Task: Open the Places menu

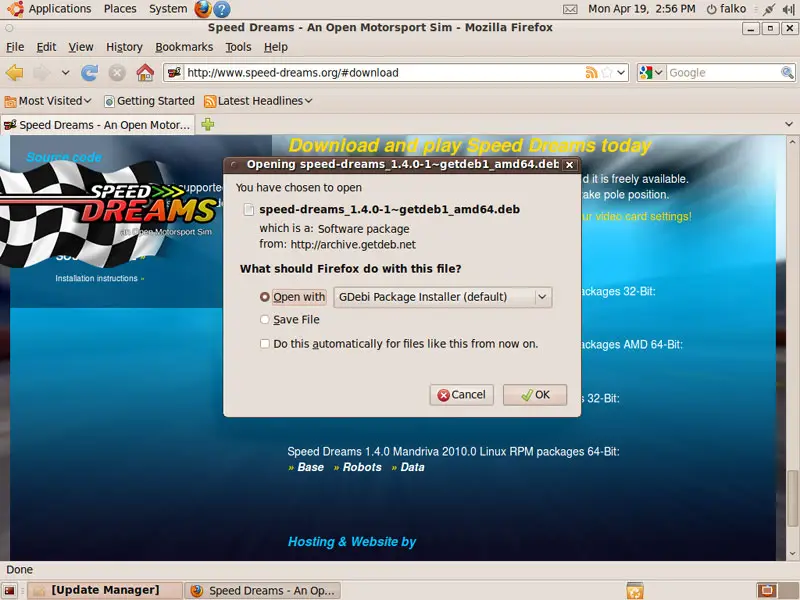Action: 120,9
